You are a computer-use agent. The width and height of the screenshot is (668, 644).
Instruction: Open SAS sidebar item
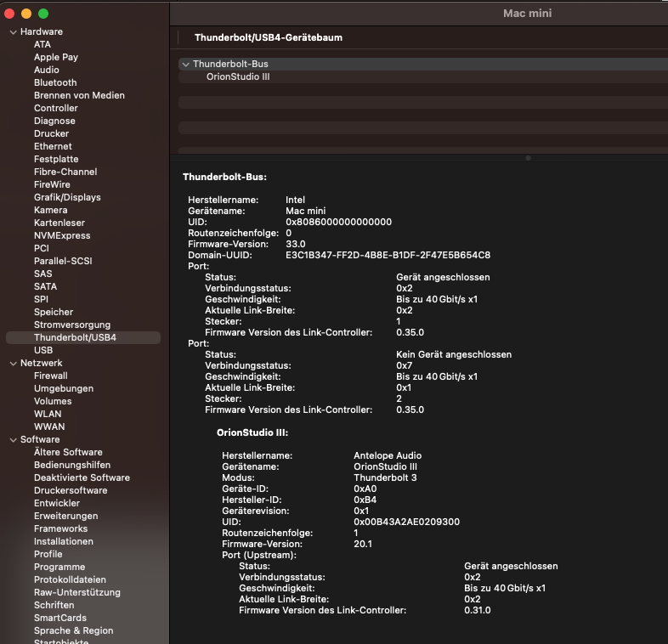43,274
